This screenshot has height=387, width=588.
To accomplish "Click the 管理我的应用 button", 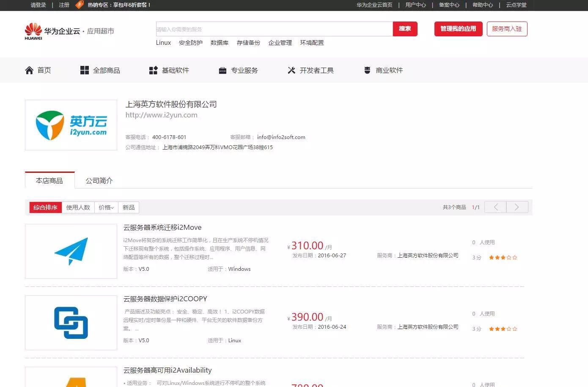I will 458,29.
